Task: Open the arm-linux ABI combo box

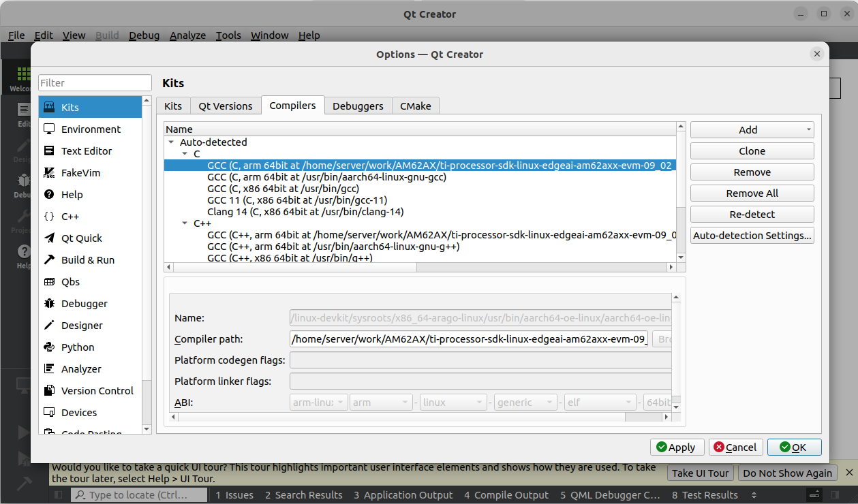Action: 319,403
